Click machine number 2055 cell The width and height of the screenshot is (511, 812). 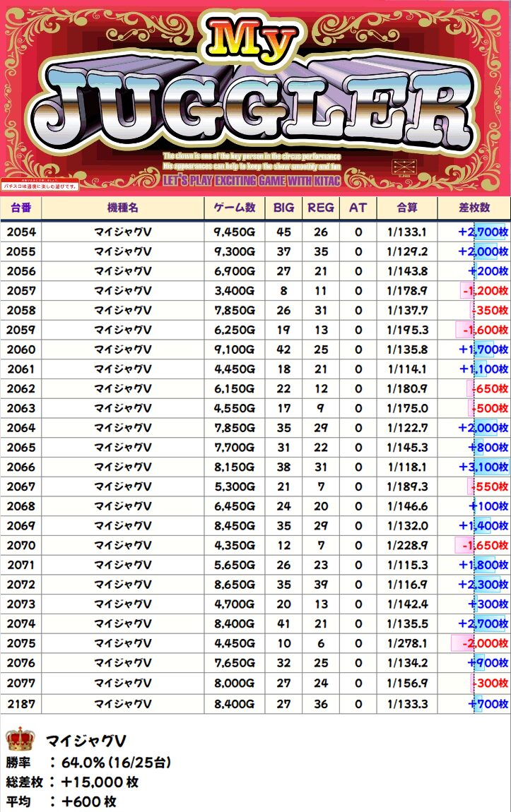tap(21, 251)
